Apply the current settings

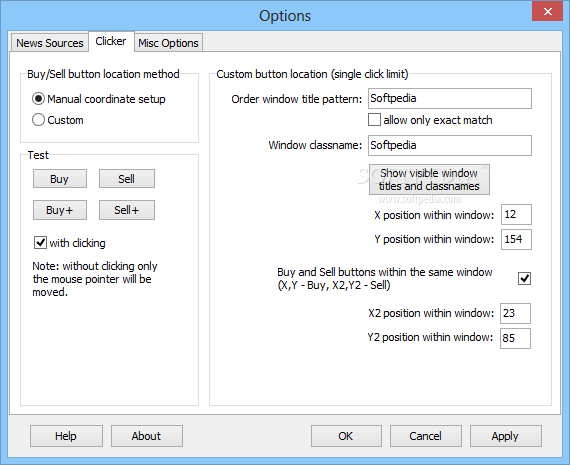click(505, 436)
